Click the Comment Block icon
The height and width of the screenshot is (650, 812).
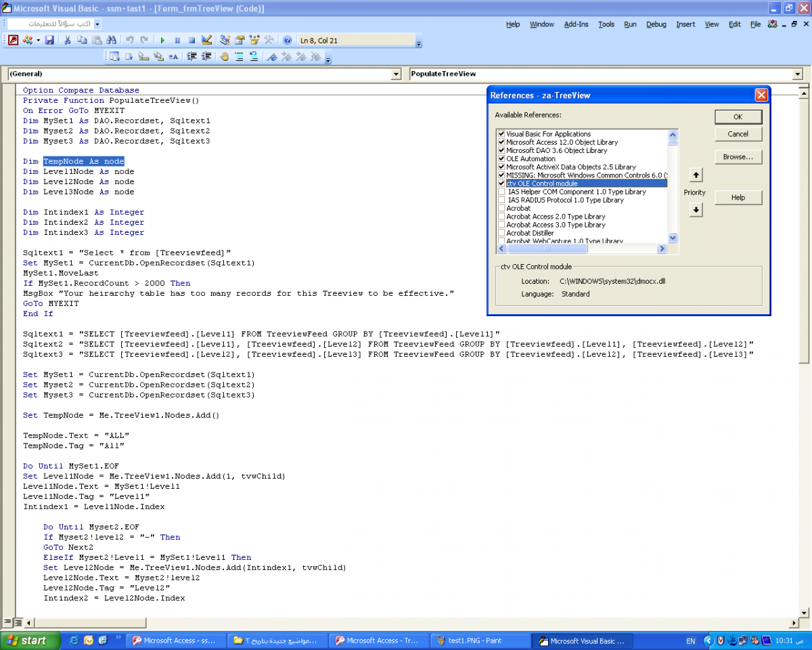239,57
